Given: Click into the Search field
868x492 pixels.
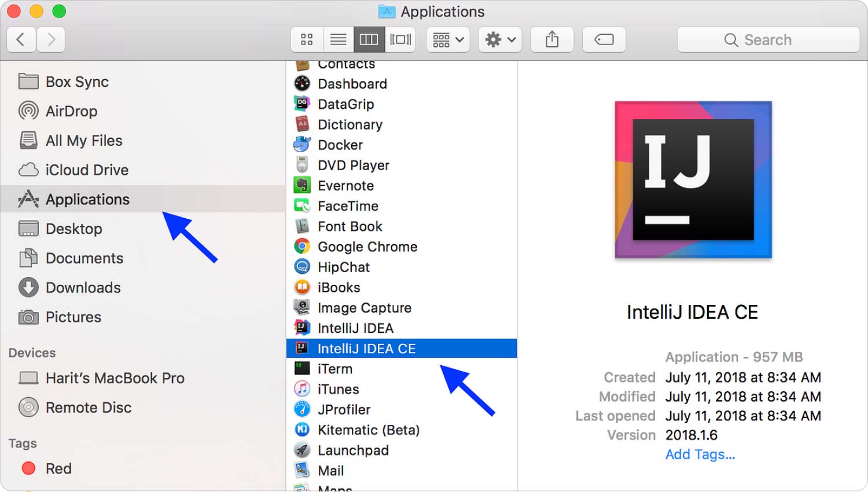Looking at the screenshot, I should click(768, 40).
